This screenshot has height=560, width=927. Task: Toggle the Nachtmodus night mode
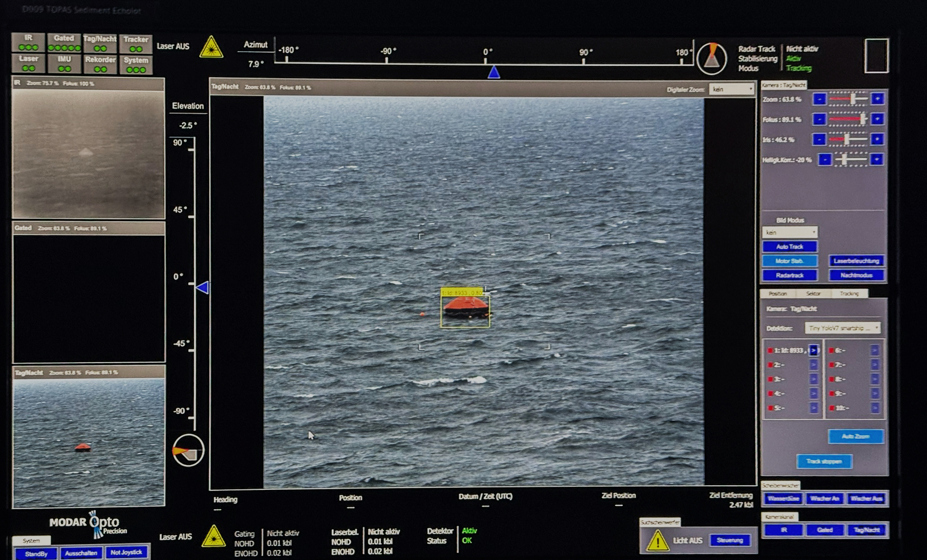[x=856, y=275]
